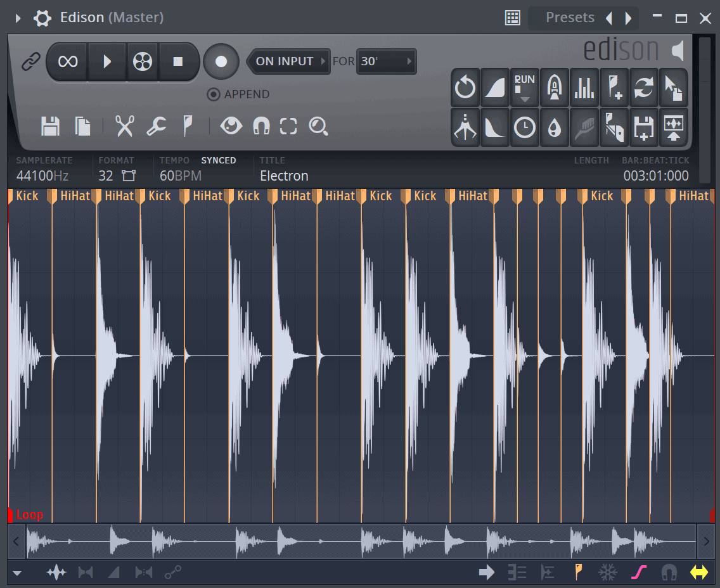This screenshot has height=588, width=720.
Task: Toggle the link/slave sync chain icon
Action: click(x=31, y=61)
